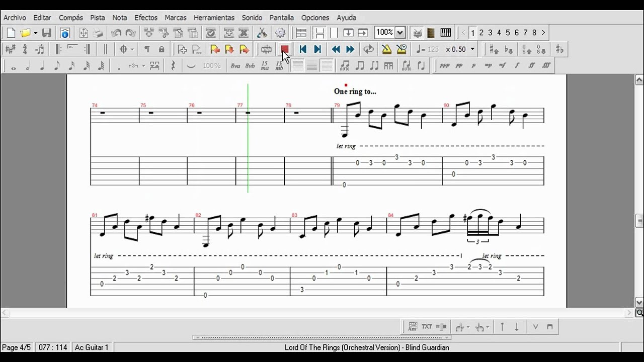Open the Archivo menu
The image size is (644, 362).
point(15,18)
